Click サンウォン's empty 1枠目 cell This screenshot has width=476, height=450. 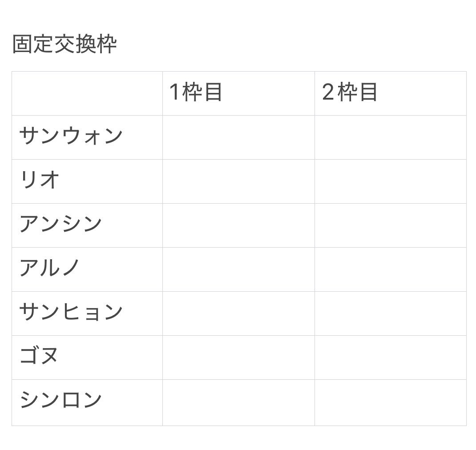pyautogui.click(x=238, y=137)
